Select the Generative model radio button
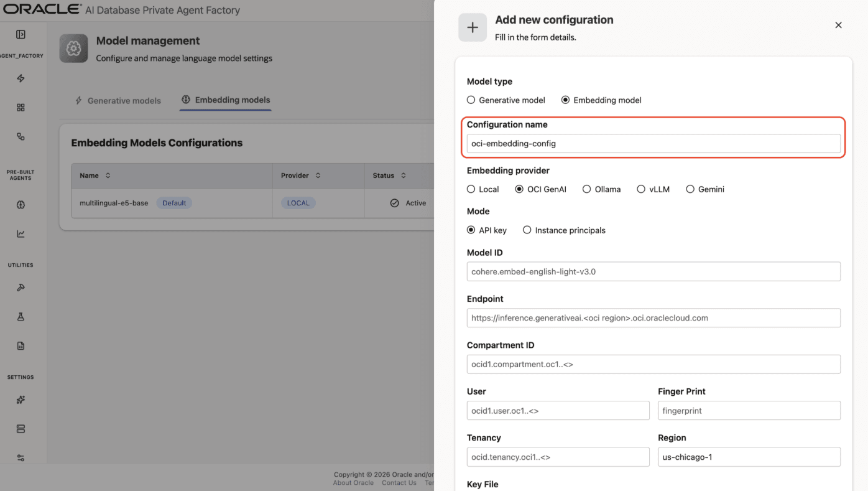Viewport: 868px width, 491px height. [x=471, y=100]
